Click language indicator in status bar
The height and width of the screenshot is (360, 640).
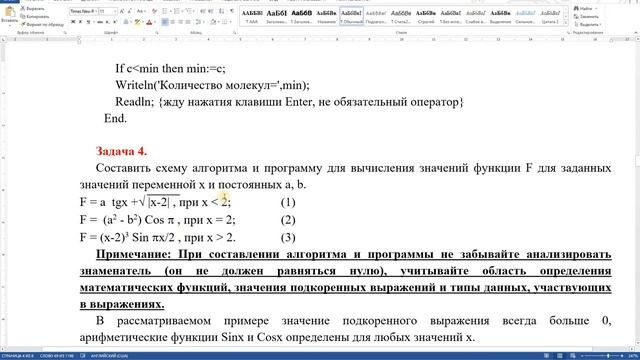click(109, 356)
